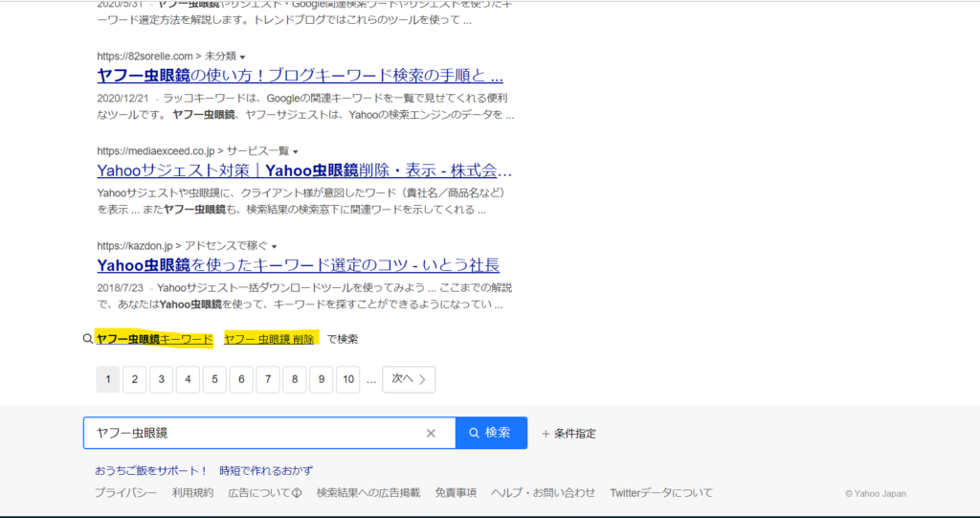Go to results page 7
The height and width of the screenshot is (518, 980).
268,379
